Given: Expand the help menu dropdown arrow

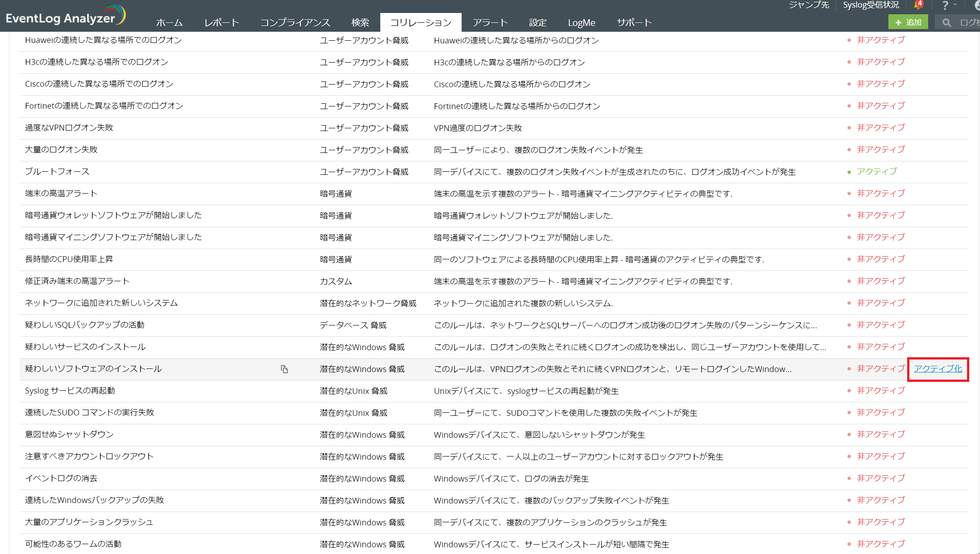Looking at the screenshot, I should click(x=955, y=5).
